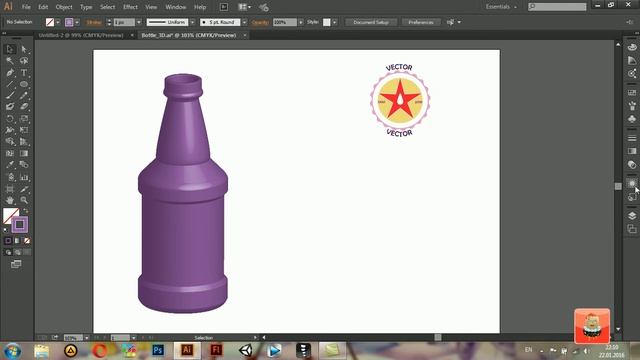The height and width of the screenshot is (360, 640).
Task: Open the Symbols panel (club icon)
Action: tap(632, 119)
